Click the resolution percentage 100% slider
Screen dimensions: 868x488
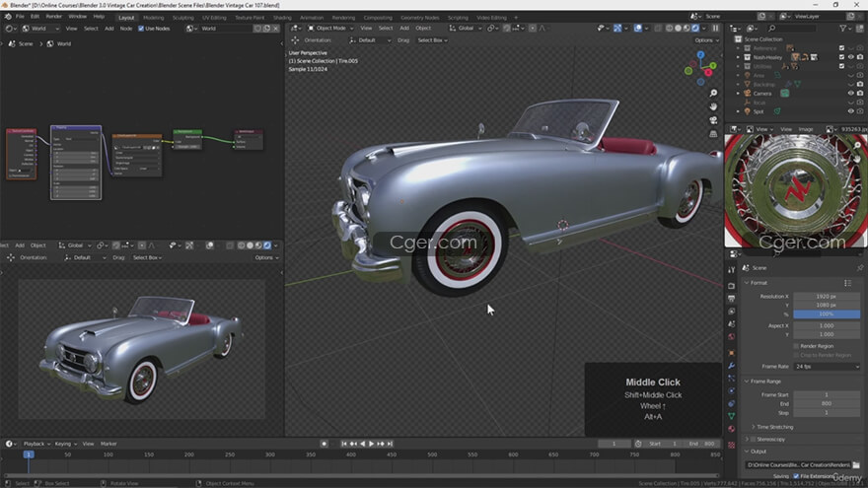pyautogui.click(x=827, y=314)
